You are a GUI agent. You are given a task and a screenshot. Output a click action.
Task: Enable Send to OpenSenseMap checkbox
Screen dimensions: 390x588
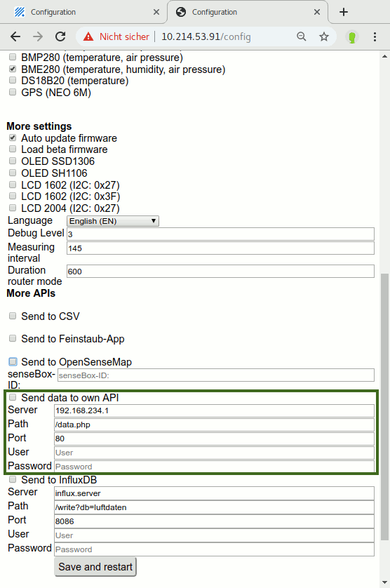click(x=13, y=361)
